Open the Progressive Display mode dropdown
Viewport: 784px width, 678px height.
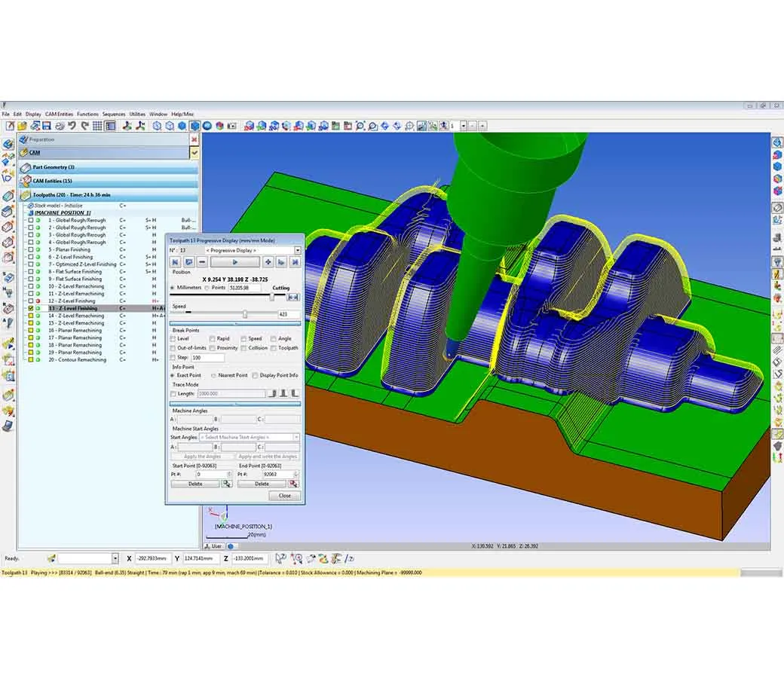coord(297,250)
